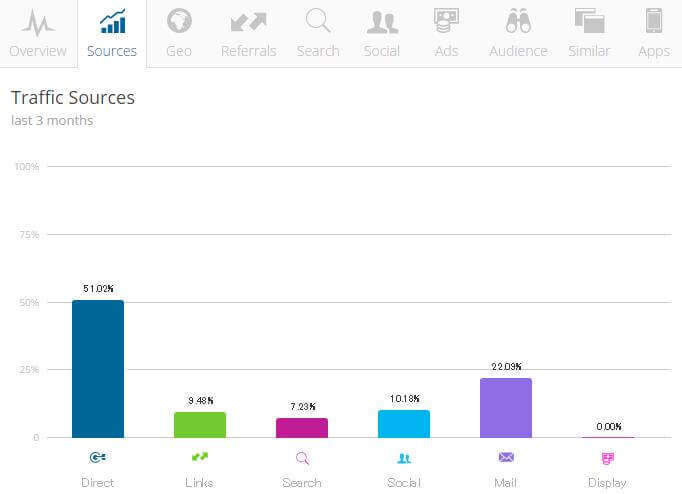
Task: Switch to the Apps tab label
Action: [x=654, y=51]
